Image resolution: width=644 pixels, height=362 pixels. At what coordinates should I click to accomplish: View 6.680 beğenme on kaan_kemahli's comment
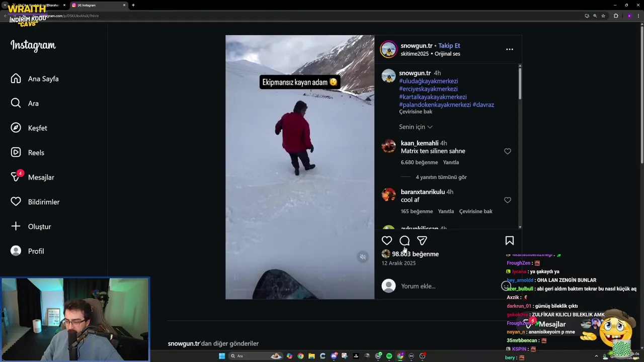pyautogui.click(x=419, y=162)
